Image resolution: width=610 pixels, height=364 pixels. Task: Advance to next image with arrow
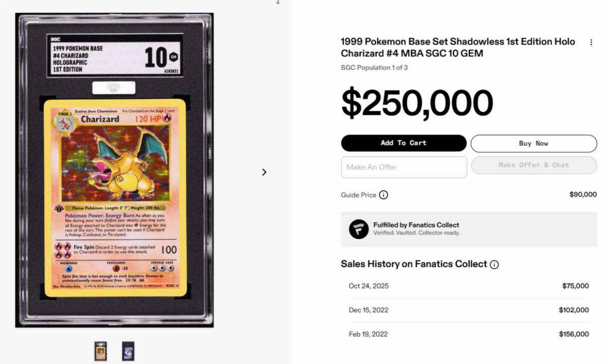click(264, 172)
